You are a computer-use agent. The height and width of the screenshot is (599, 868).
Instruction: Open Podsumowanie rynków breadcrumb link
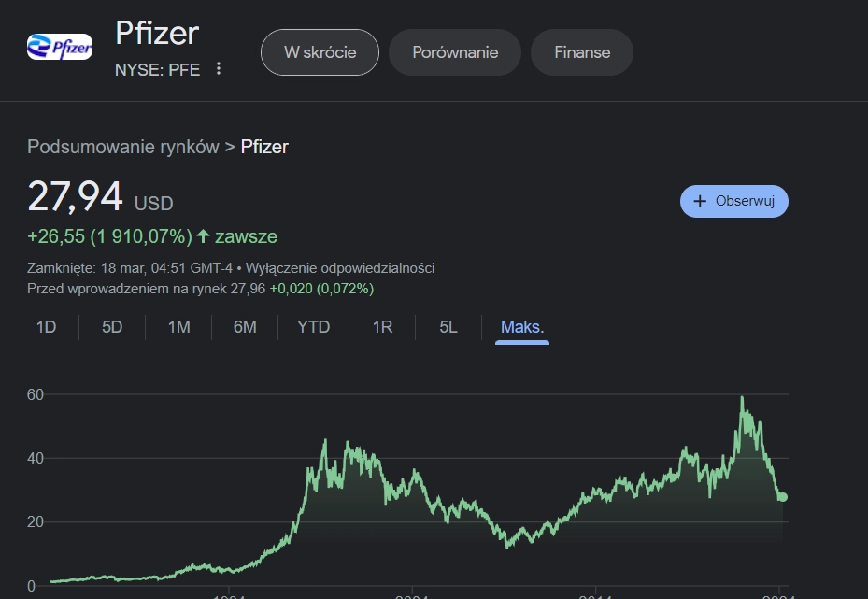pos(123,147)
